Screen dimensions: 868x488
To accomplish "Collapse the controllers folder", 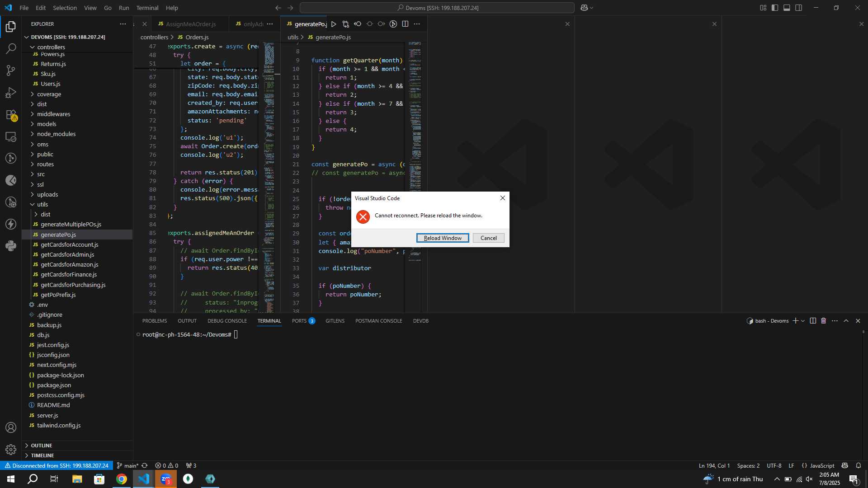I will coord(77,47).
